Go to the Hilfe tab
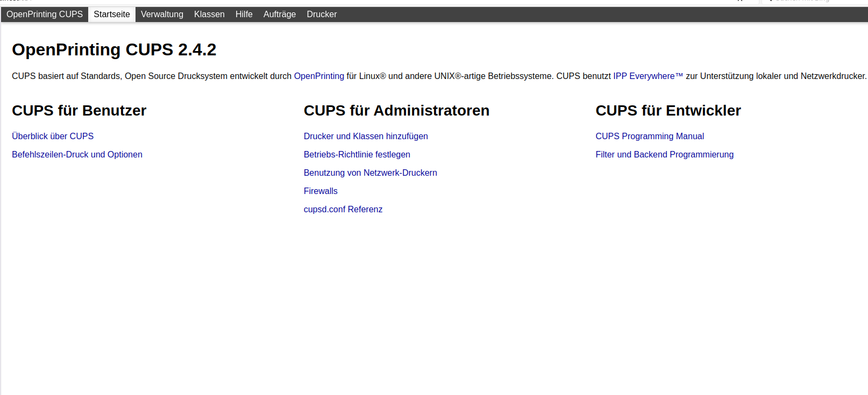This screenshot has width=868, height=395. coord(244,15)
